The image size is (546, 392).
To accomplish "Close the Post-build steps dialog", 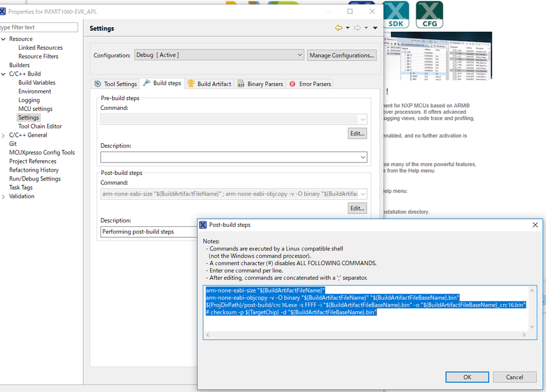I will coord(535,225).
